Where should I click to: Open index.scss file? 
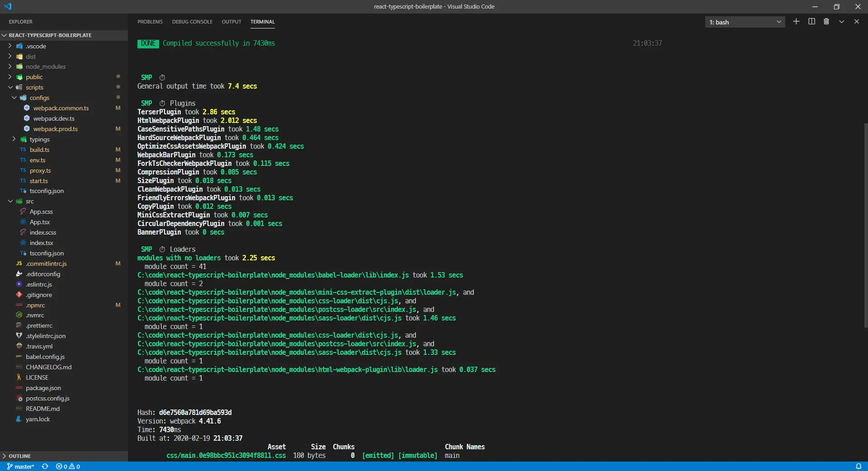coord(43,232)
